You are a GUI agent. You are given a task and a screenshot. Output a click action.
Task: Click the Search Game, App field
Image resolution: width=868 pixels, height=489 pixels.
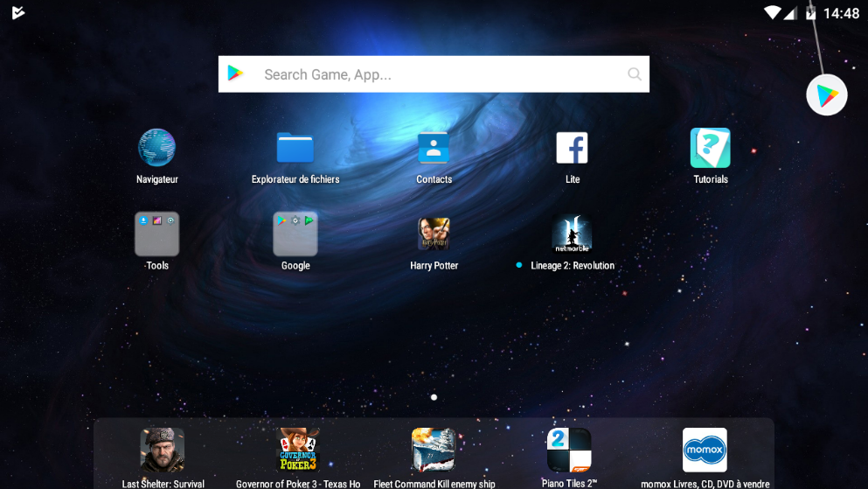click(x=437, y=74)
